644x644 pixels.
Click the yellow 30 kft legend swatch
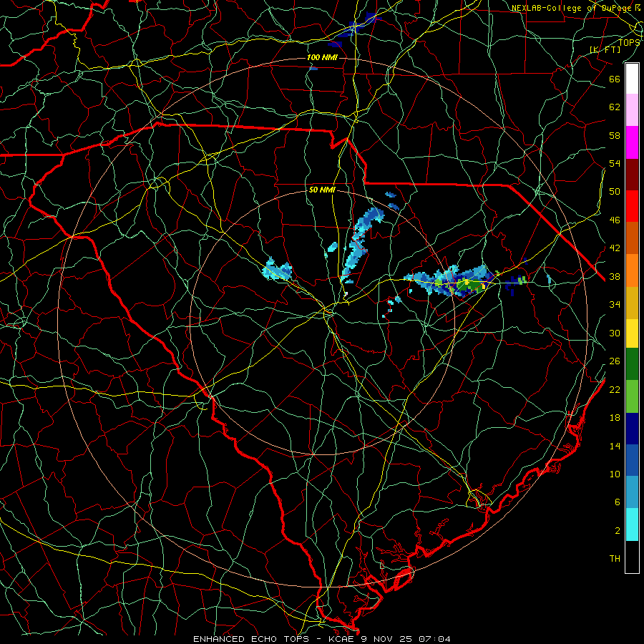pos(632,333)
